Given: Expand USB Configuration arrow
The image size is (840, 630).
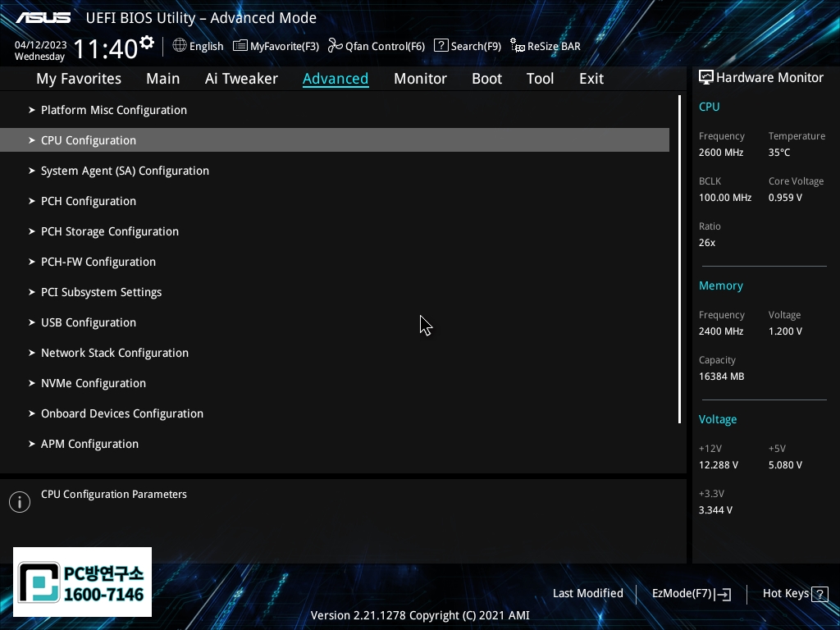Looking at the screenshot, I should click(x=32, y=322).
